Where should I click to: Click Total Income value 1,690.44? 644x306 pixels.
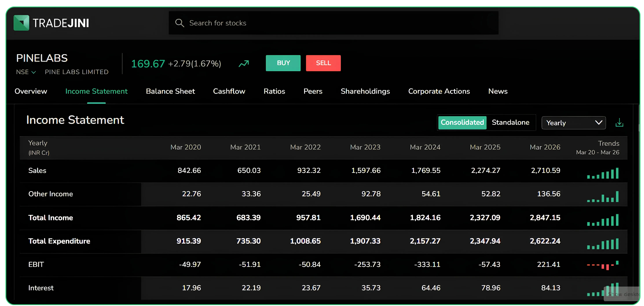(x=365, y=218)
